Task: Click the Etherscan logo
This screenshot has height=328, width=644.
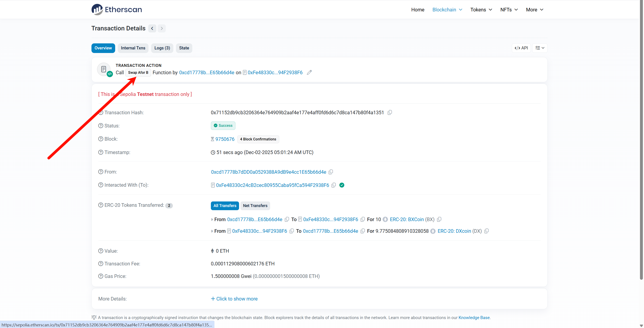Action: point(117,9)
